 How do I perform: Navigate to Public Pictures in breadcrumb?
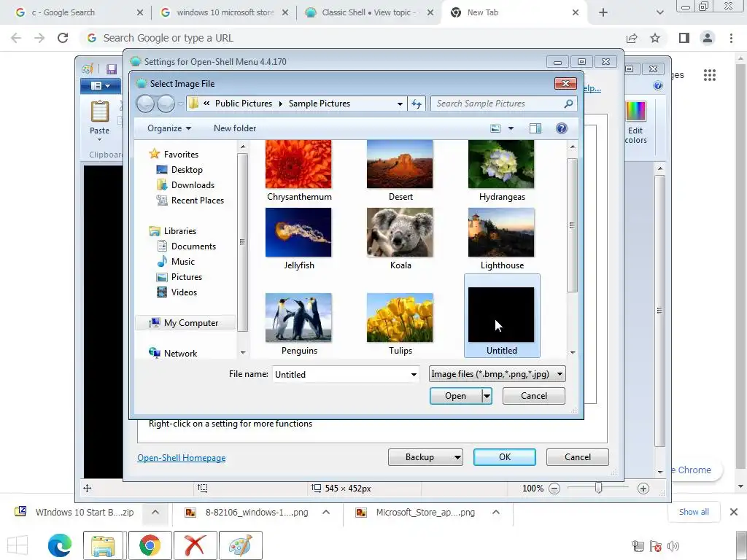point(244,104)
